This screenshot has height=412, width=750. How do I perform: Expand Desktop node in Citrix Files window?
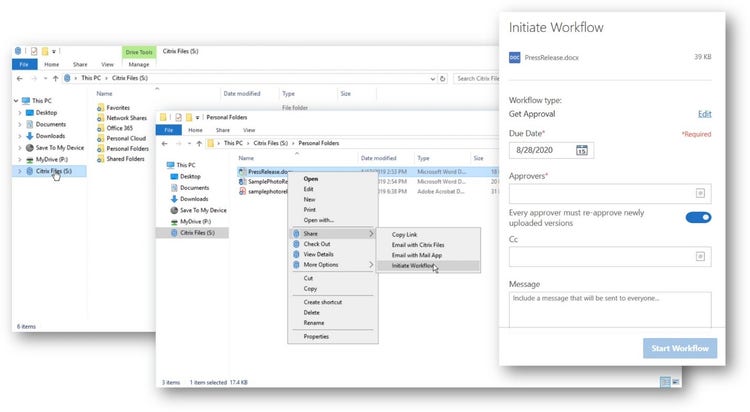(x=20, y=113)
